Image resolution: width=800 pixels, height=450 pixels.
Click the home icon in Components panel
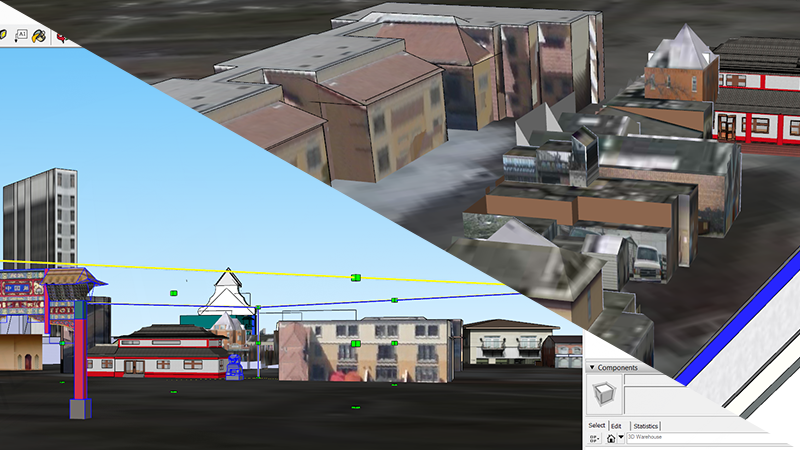pos(610,437)
